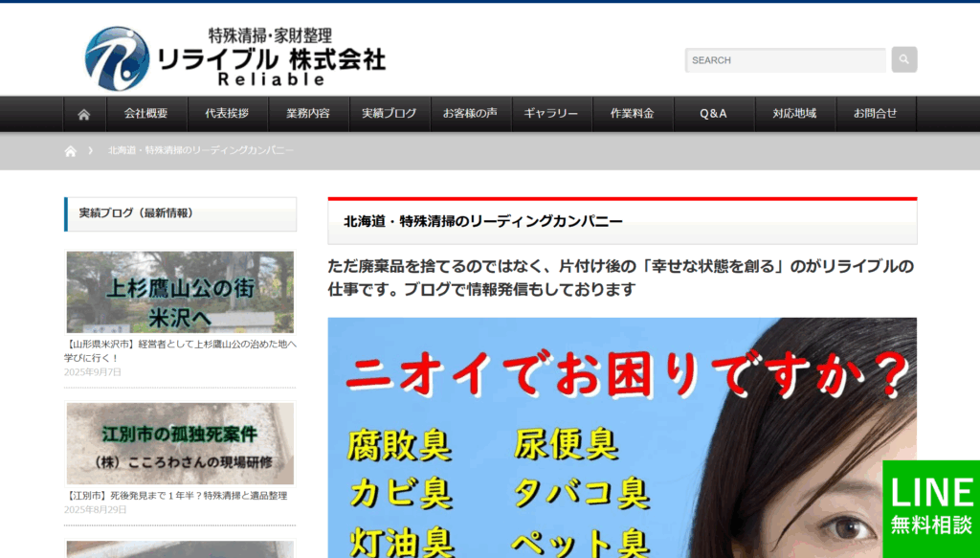Open the 対応地域 menu item
The height and width of the screenshot is (558, 980).
pos(794,114)
